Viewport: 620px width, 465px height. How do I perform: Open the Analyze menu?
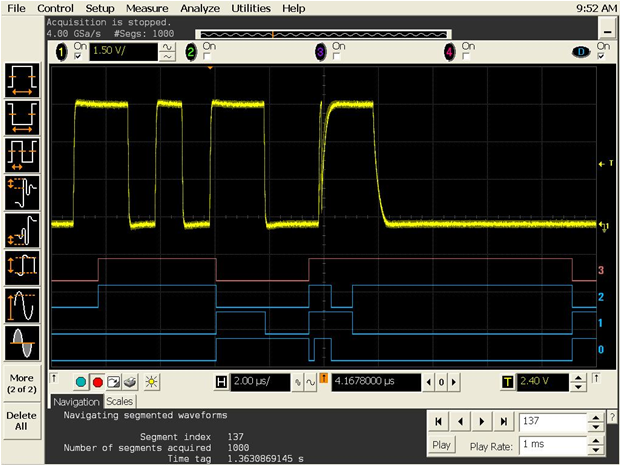tap(200, 8)
